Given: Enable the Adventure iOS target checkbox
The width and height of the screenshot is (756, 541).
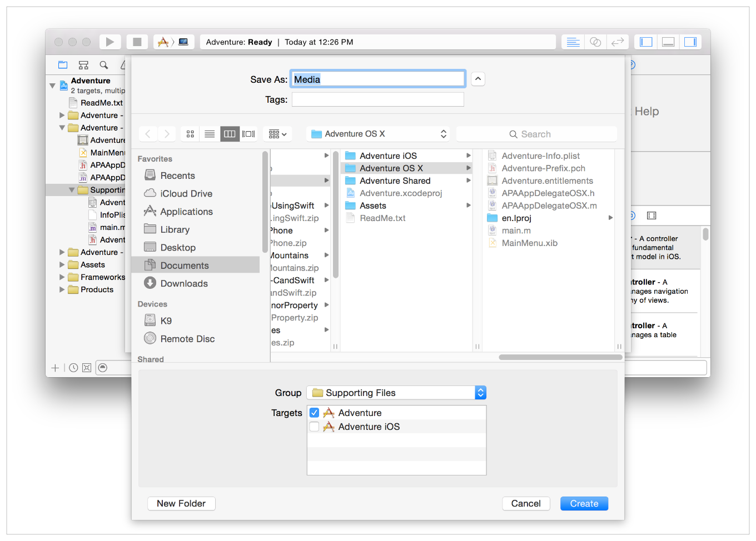Looking at the screenshot, I should (314, 427).
